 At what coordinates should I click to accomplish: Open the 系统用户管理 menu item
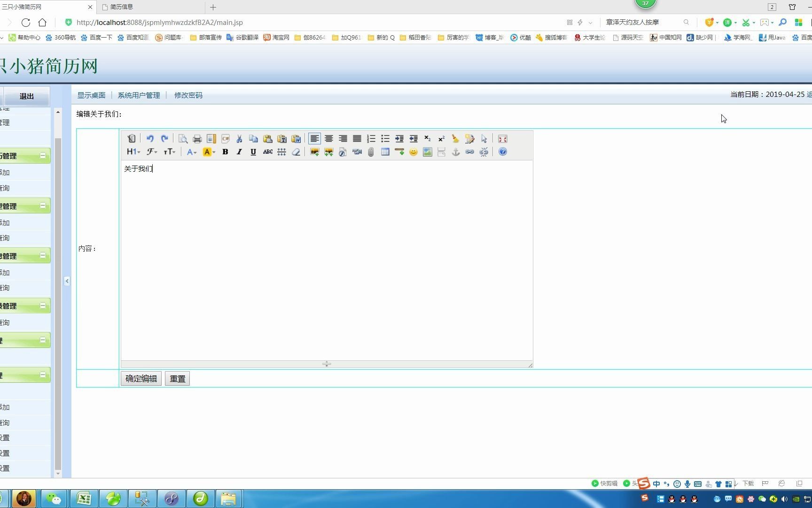[x=139, y=95]
